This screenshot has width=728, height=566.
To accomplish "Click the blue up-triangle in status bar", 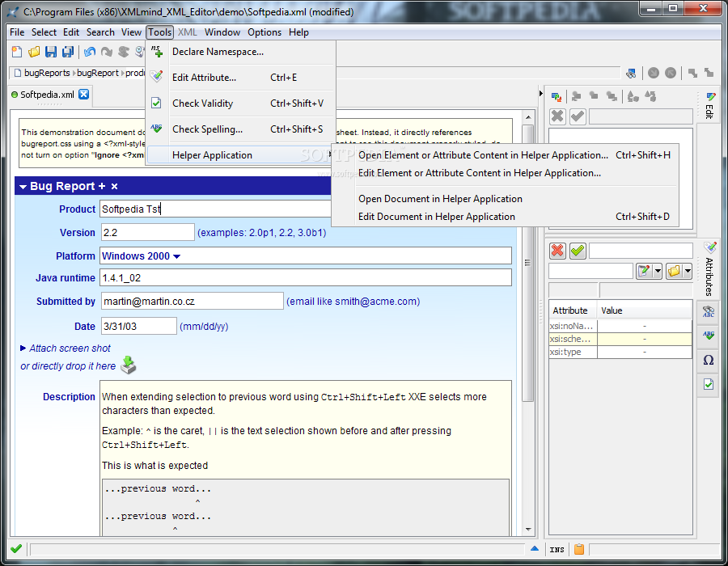I will (535, 548).
